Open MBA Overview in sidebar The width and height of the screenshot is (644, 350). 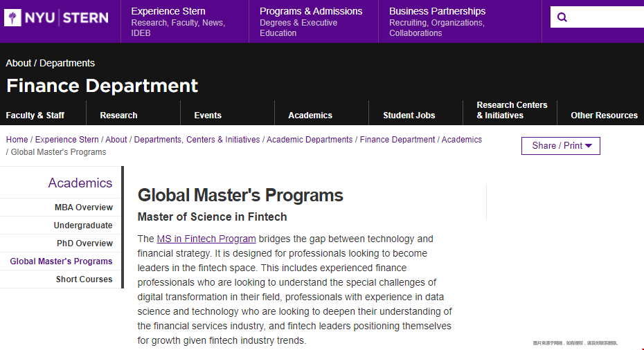(x=84, y=208)
